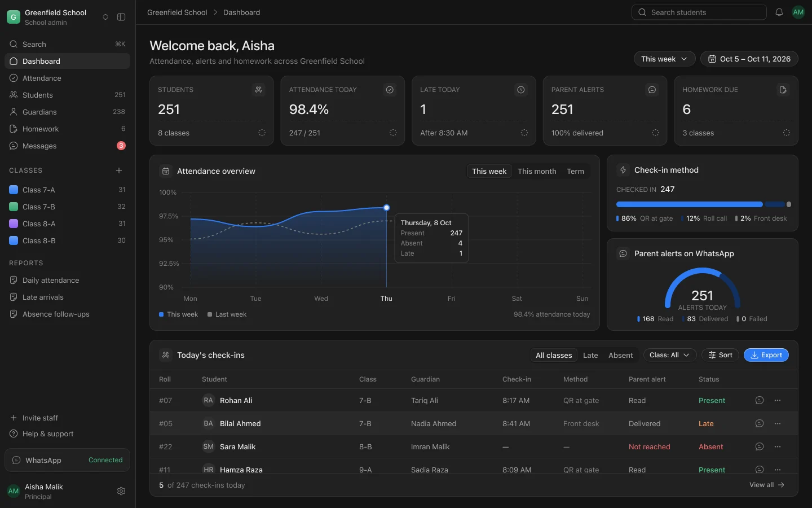Open Messages with 3 unread

tap(67, 146)
